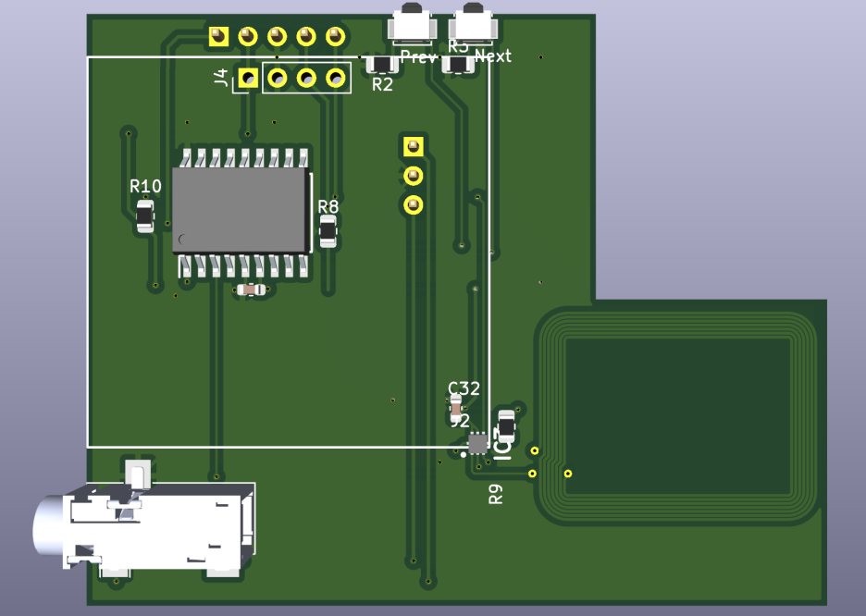The width and height of the screenshot is (866, 616).
Task: Select the resistor under the Next switch
Action: (456, 63)
